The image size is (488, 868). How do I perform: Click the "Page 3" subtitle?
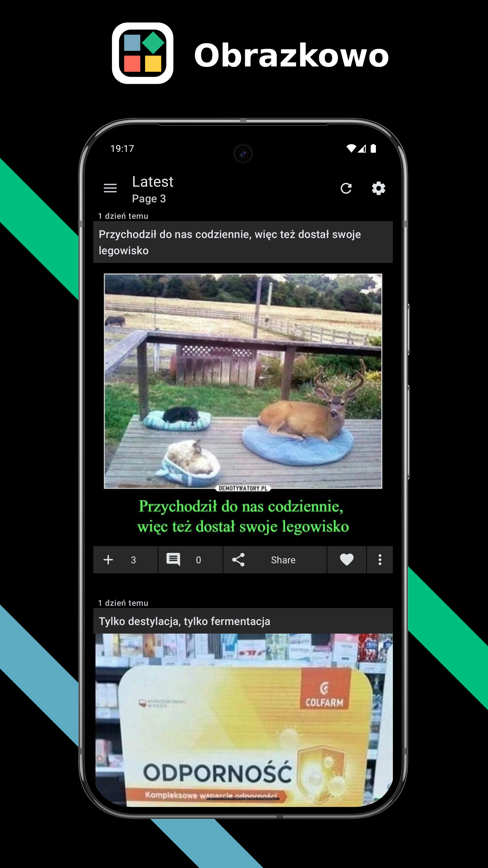(149, 199)
